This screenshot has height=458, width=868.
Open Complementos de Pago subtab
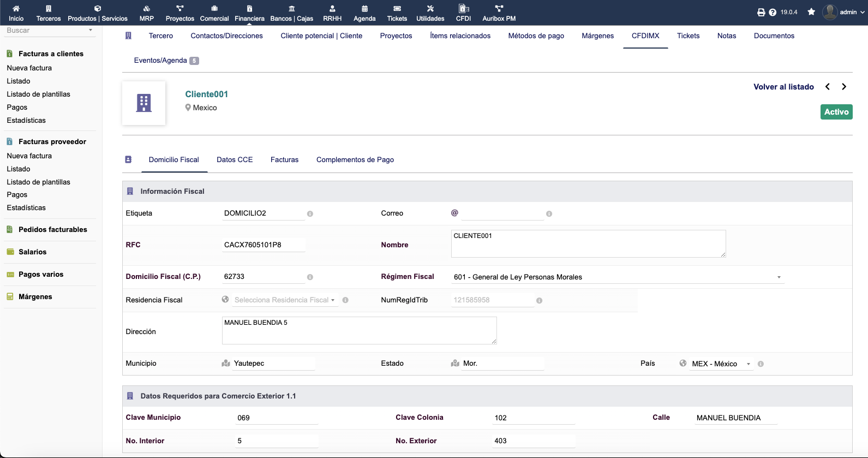tap(355, 160)
